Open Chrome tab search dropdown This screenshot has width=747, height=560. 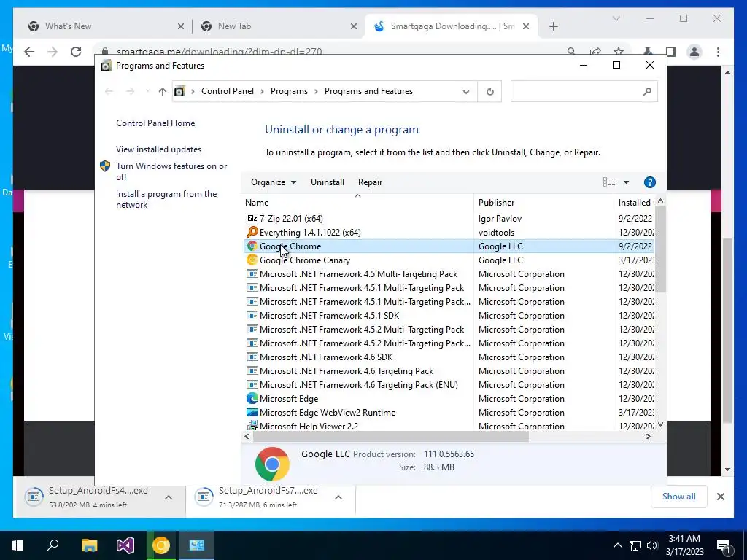(x=616, y=18)
